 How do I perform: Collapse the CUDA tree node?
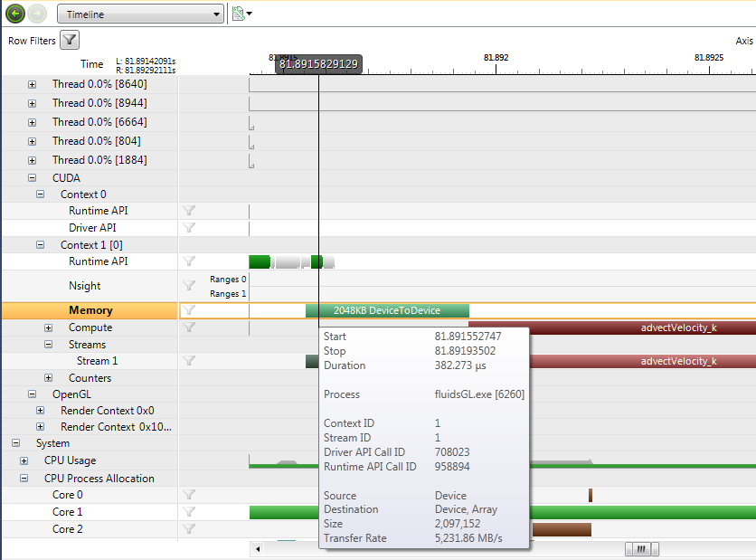point(33,178)
